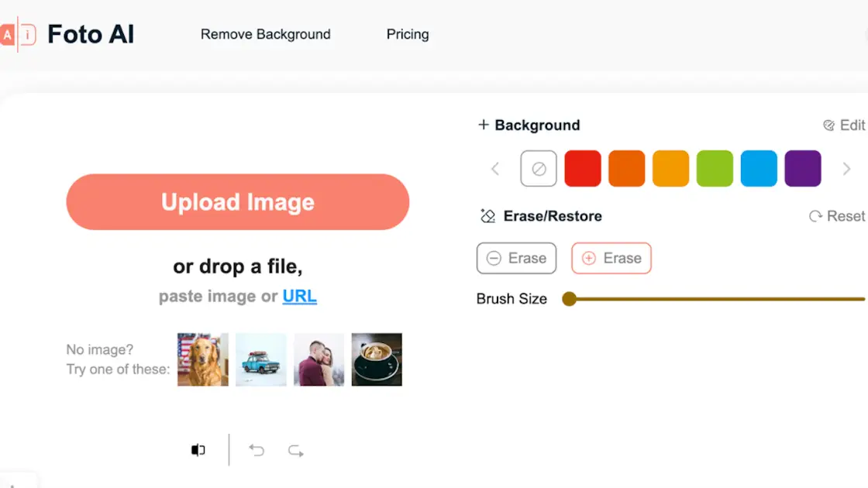This screenshot has width=868, height=488.
Task: Click the plus icon beside Background
Action: pos(484,125)
